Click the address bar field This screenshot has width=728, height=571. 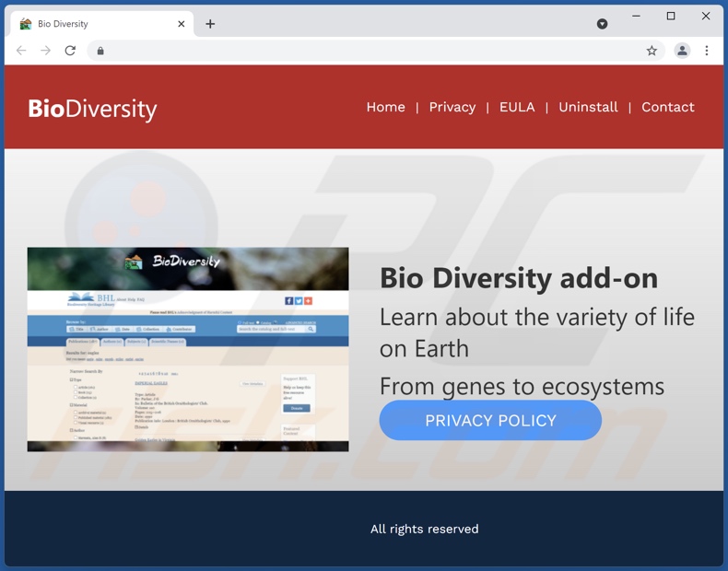[376, 51]
